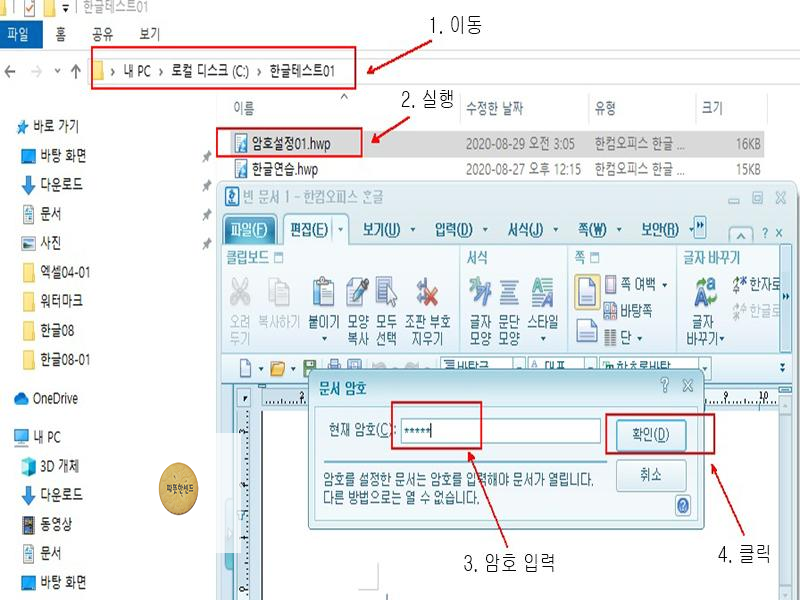Click Convert to Hanja (한자로) icon
This screenshot has height=600, width=800.
740,284
